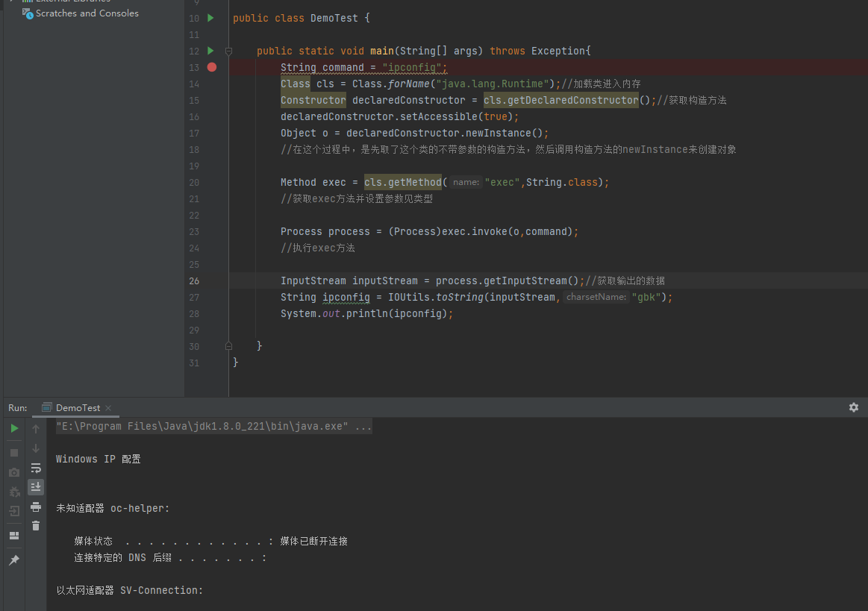Click the cls.getMethod call on line 20
The width and height of the screenshot is (868, 611).
402,182
